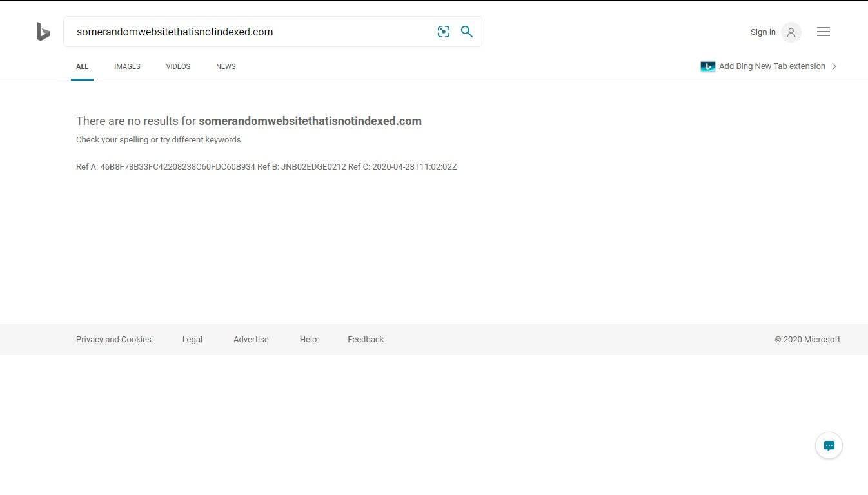Switch to the VIDEOS tab
The image size is (868, 495).
pos(178,66)
